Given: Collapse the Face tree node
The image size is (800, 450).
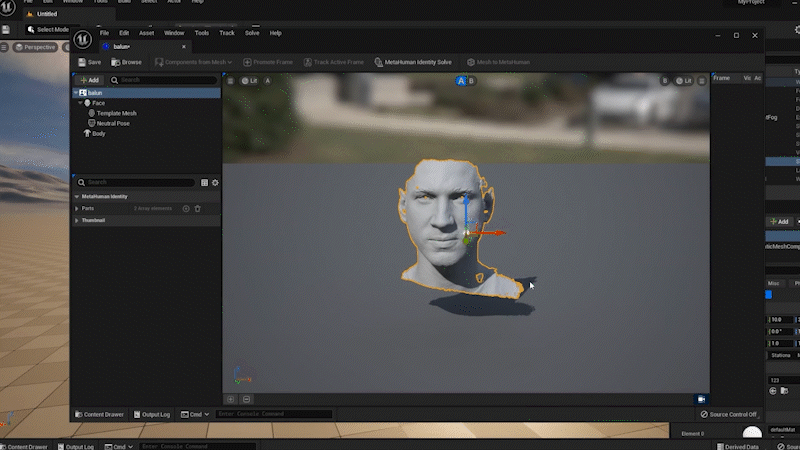Looking at the screenshot, I should [78, 103].
